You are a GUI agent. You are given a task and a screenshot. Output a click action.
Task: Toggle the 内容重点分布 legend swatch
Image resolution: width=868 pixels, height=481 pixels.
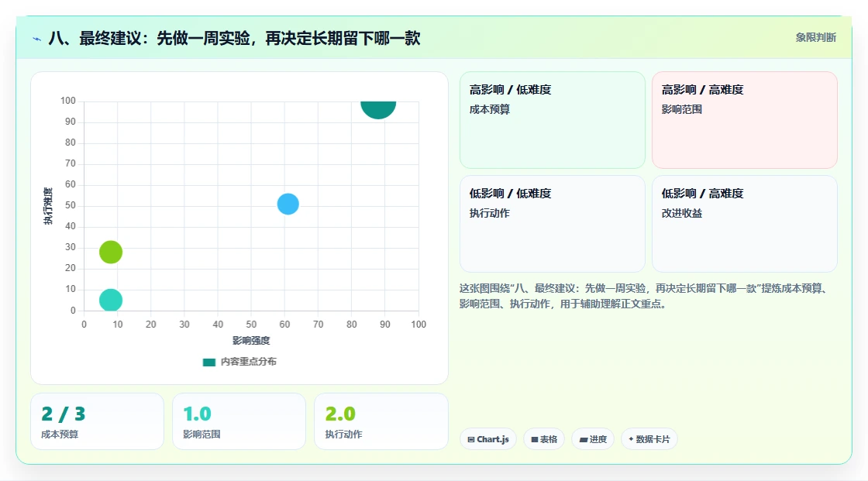209,362
